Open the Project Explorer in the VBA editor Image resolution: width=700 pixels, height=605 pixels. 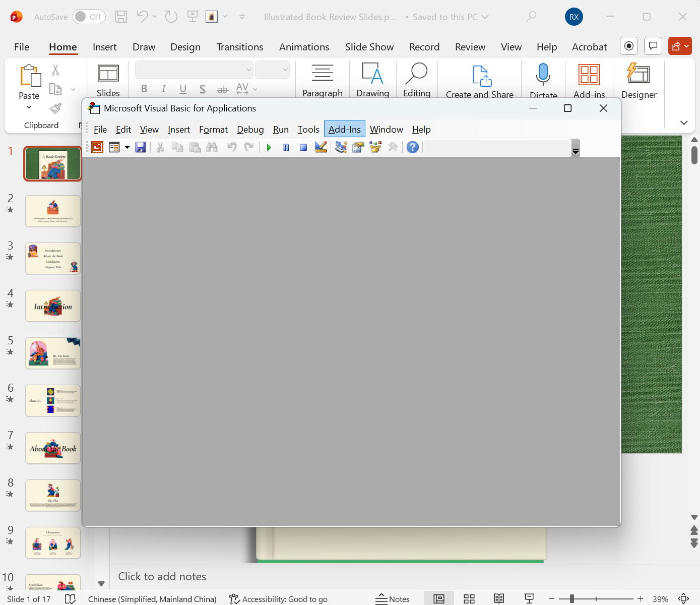(x=341, y=147)
